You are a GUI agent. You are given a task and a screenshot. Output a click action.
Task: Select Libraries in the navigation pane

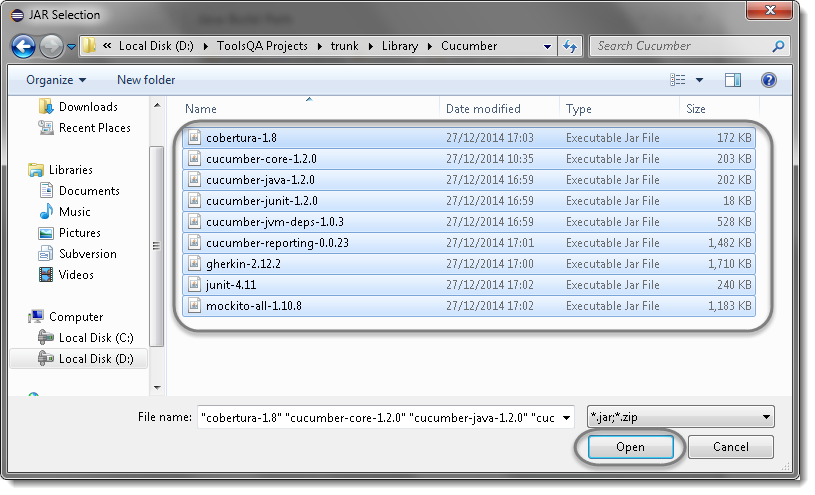71,170
